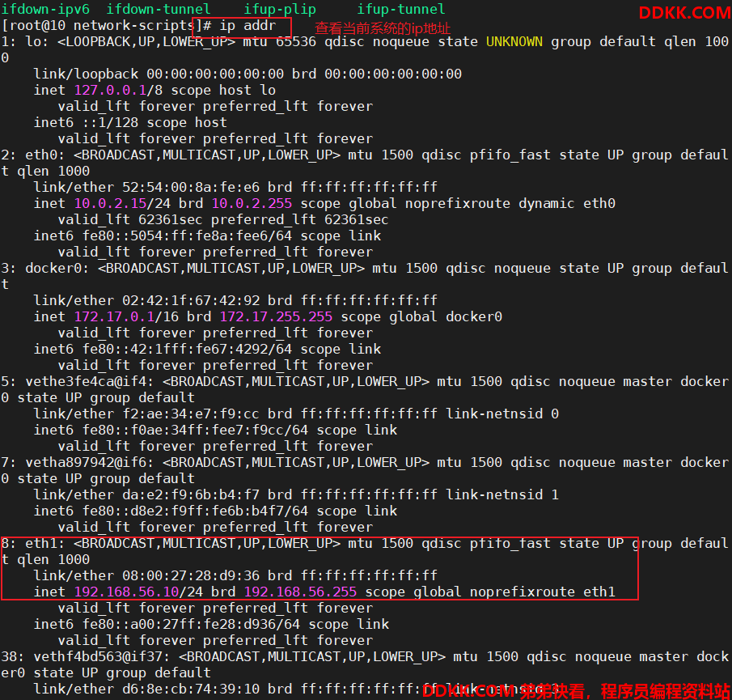This screenshot has height=700, width=732.
Task: Click broadcast address 10.0.2.255
Action: (x=252, y=204)
